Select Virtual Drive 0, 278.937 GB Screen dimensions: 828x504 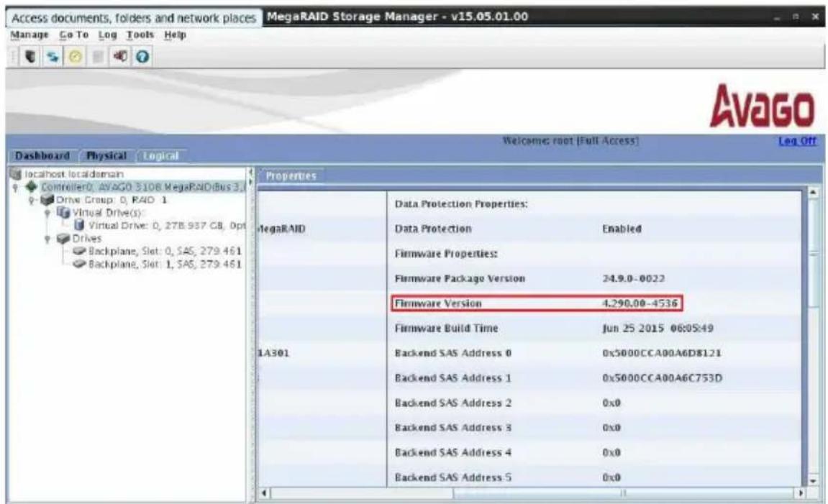click(167, 225)
